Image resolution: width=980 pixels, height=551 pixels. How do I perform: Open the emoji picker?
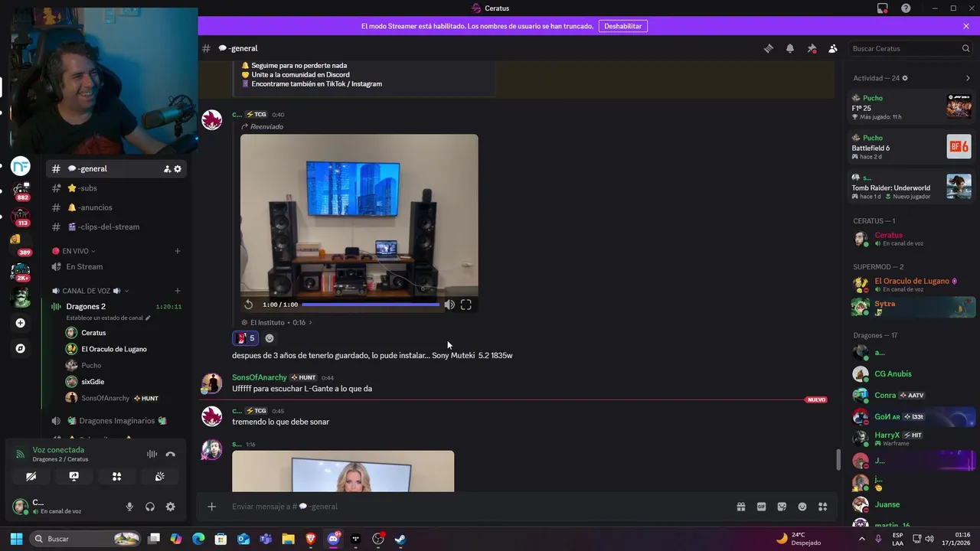(x=802, y=507)
